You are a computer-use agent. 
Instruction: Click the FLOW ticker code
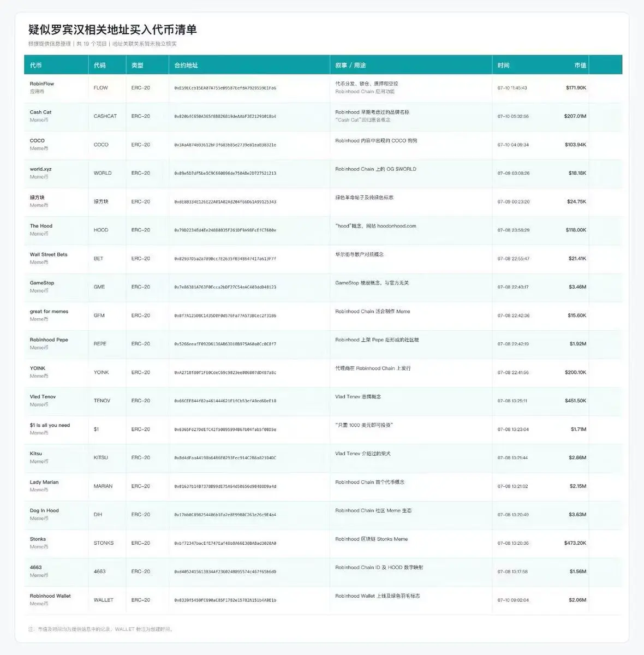pyautogui.click(x=101, y=88)
